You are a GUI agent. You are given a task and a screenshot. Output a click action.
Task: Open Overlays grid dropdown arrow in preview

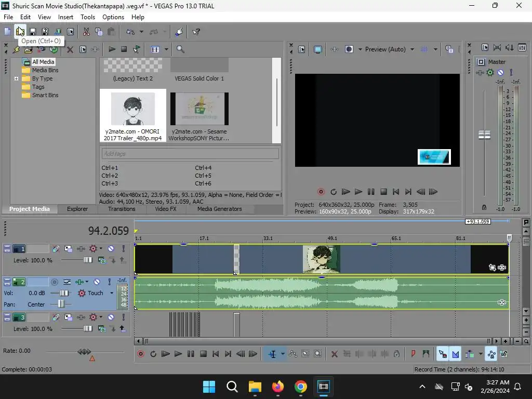pyautogui.click(x=435, y=49)
